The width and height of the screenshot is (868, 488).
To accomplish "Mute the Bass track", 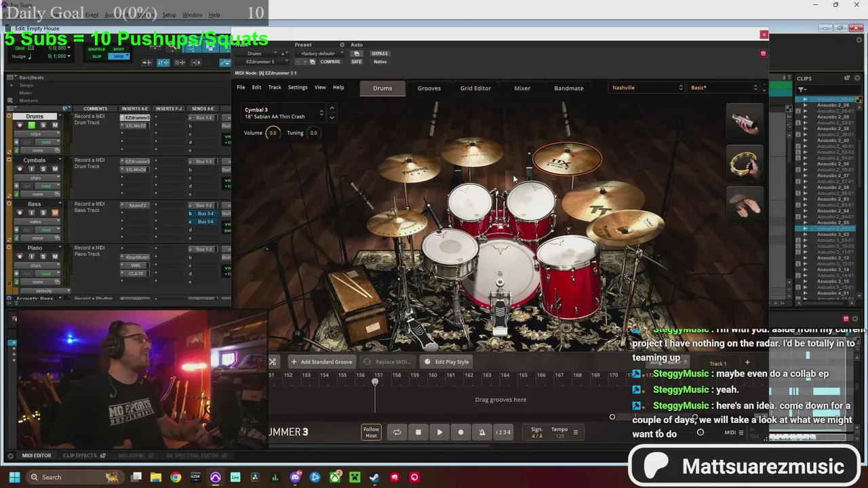I will [55, 213].
